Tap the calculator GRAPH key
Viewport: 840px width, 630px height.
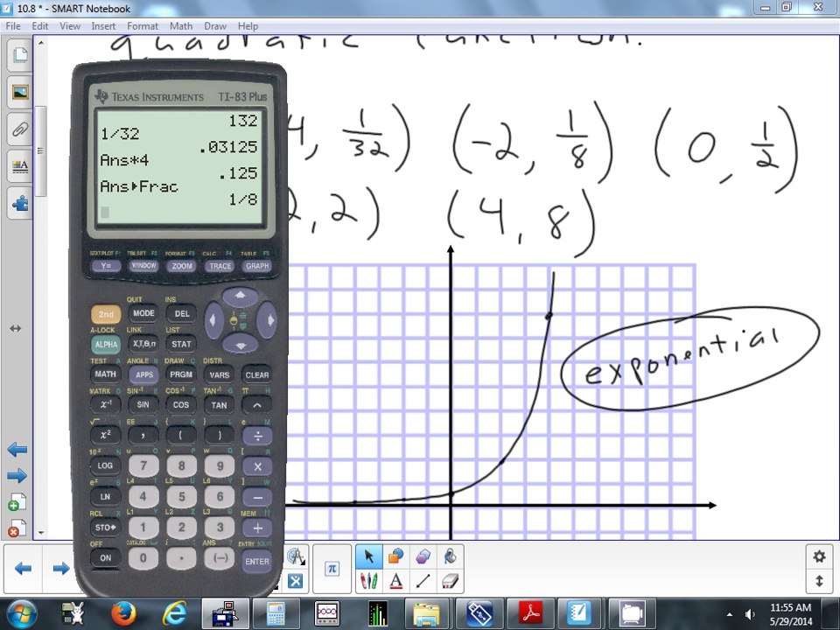coord(257,266)
